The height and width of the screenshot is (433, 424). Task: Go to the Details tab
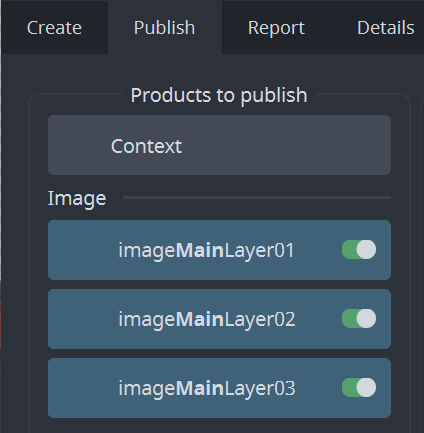pos(385,27)
